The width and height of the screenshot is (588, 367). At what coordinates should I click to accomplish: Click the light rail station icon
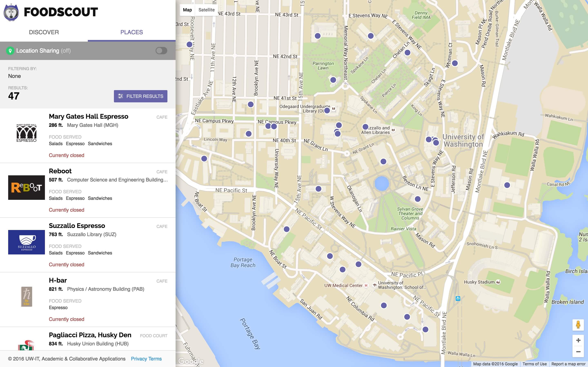458,298
